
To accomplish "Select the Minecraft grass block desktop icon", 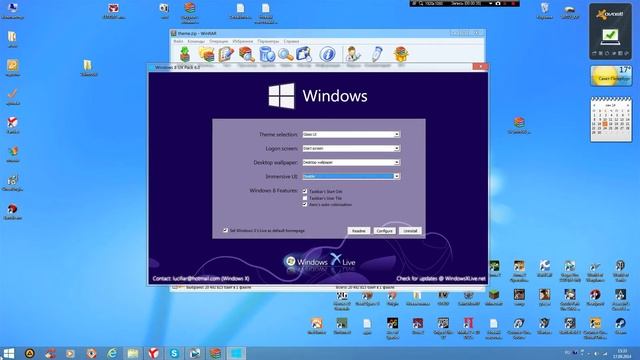I will [494, 297].
